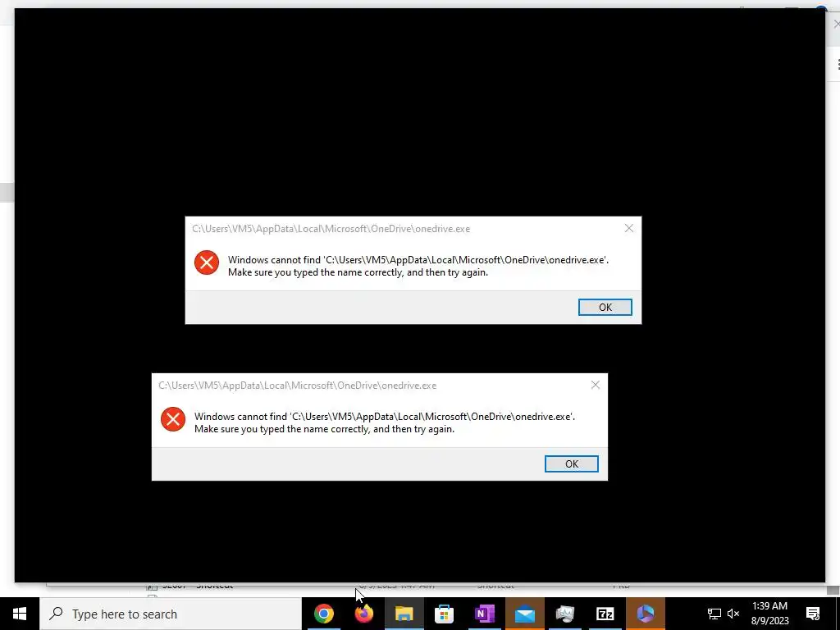Click the muted volume tray icon
840x630 pixels.
733,614
